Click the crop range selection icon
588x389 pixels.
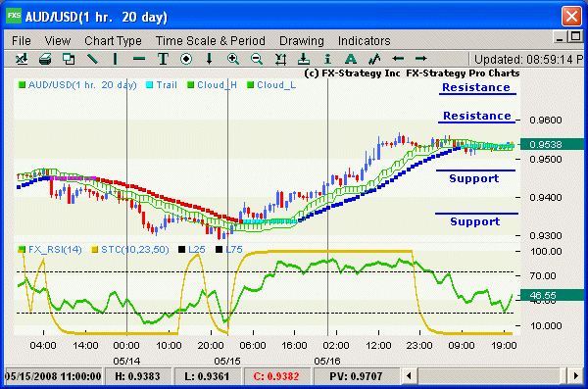[280, 59]
